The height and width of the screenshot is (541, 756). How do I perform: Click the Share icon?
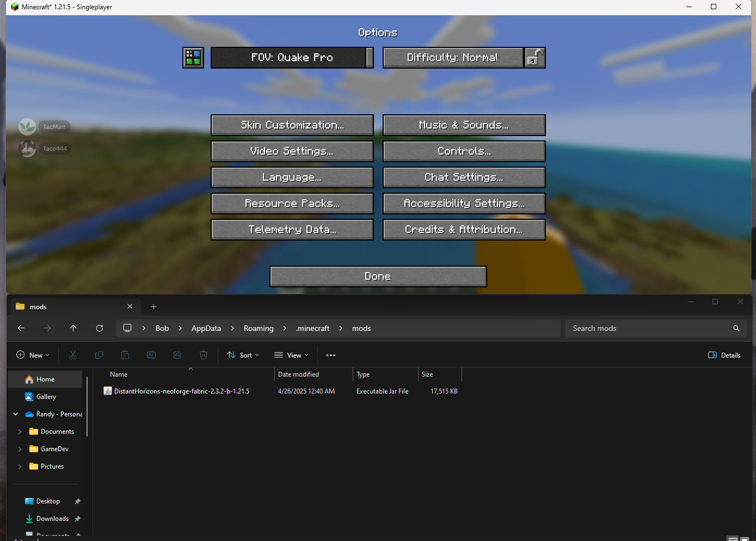coord(177,355)
